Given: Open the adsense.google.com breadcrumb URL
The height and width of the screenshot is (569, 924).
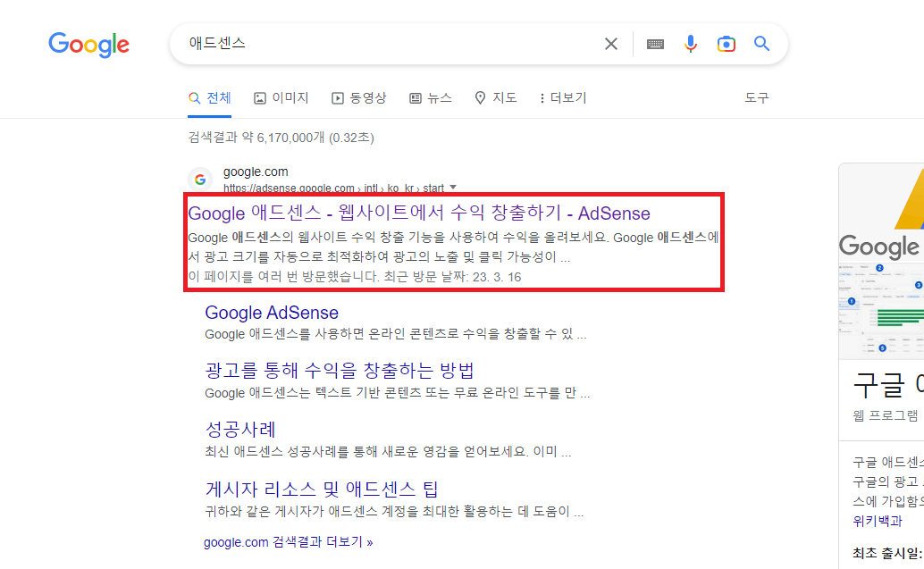Looking at the screenshot, I should [x=333, y=188].
